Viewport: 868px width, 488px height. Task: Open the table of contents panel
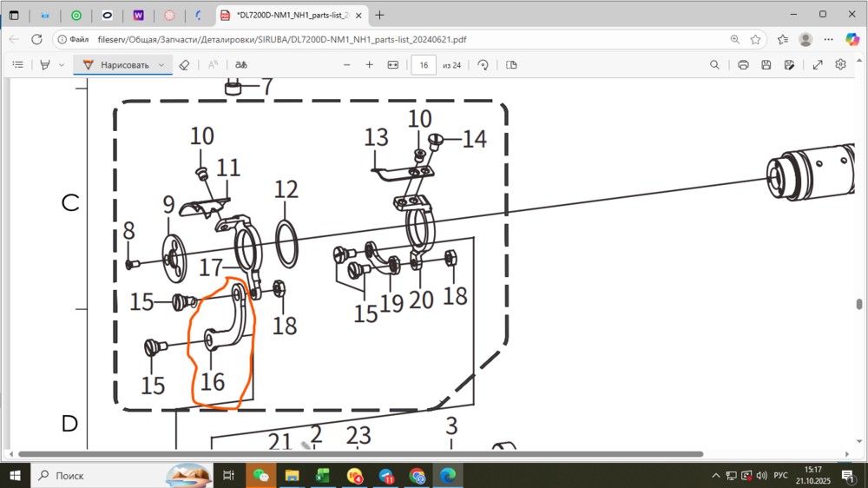pyautogui.click(x=17, y=65)
